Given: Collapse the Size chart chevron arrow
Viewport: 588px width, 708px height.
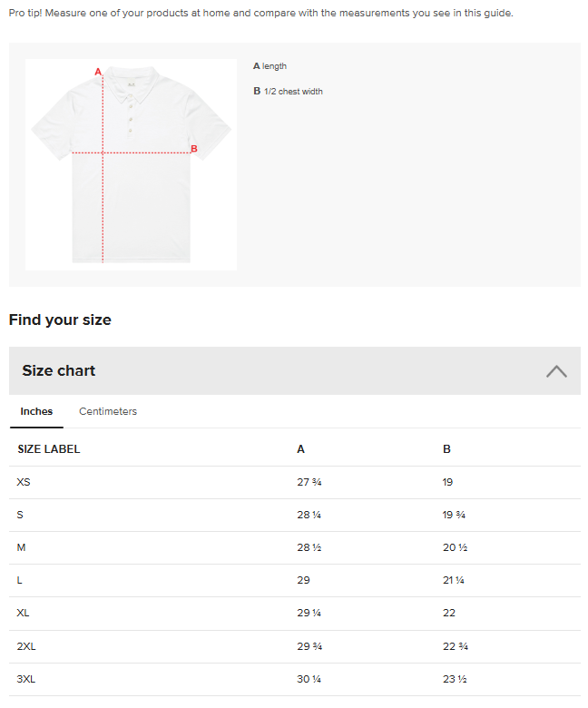Looking at the screenshot, I should click(556, 371).
